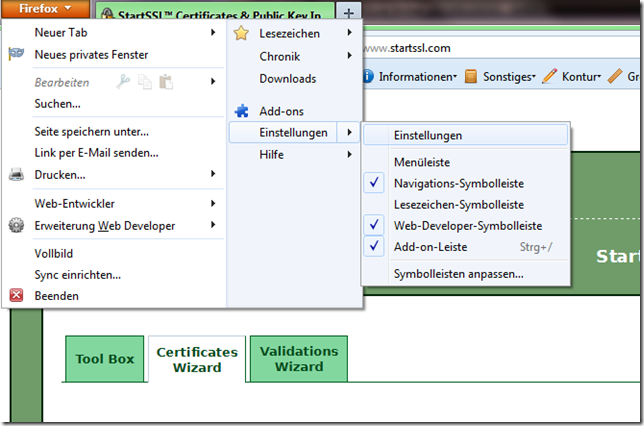This screenshot has width=644, height=426.
Task: Click the copy pages icon
Action: pyautogui.click(x=145, y=82)
